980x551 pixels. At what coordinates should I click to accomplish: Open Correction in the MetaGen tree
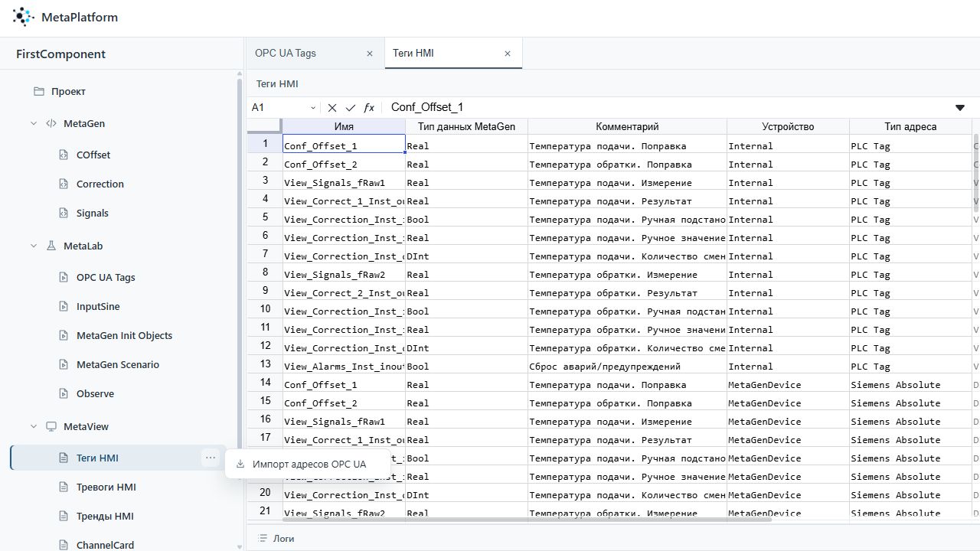pyautogui.click(x=100, y=184)
